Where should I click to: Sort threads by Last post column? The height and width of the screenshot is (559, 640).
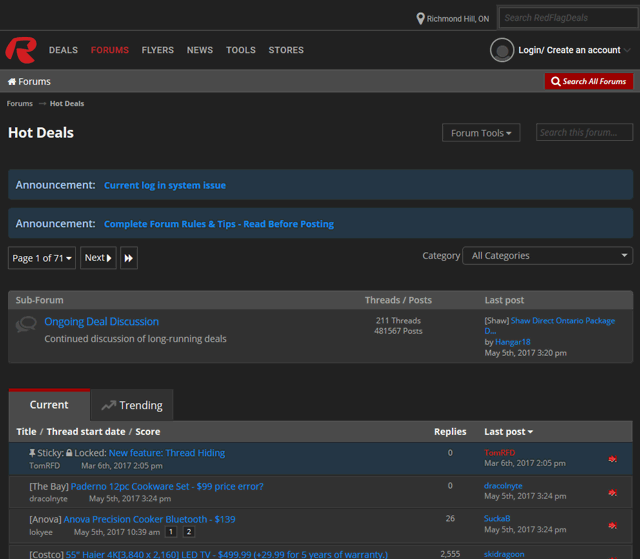pos(509,432)
